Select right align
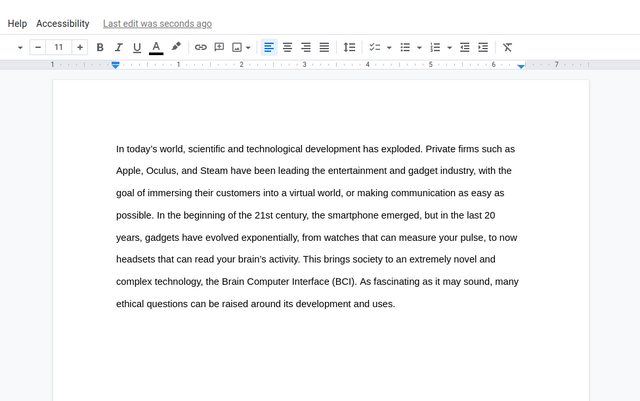This screenshot has height=401, width=640. click(306, 47)
